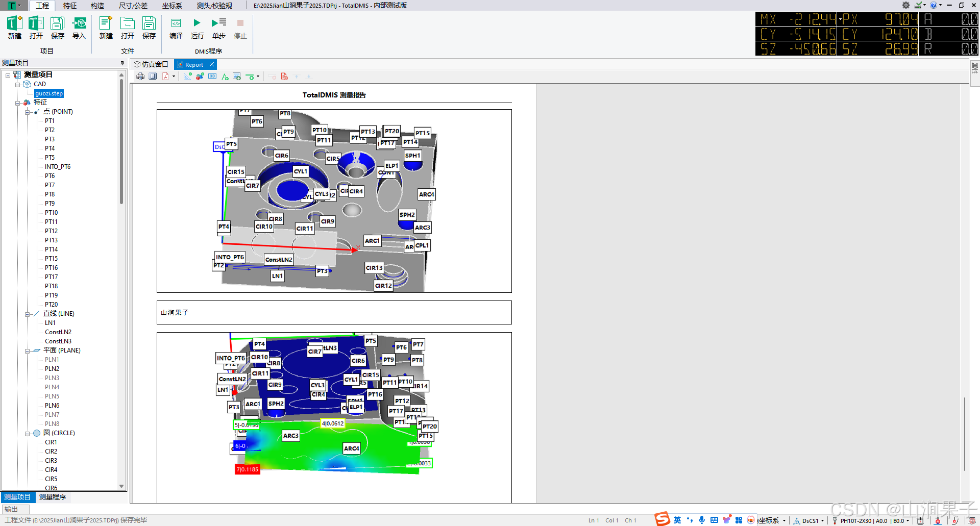The height and width of the screenshot is (526, 980).
Task: Select PLN6 in the tree
Action: (x=52, y=406)
